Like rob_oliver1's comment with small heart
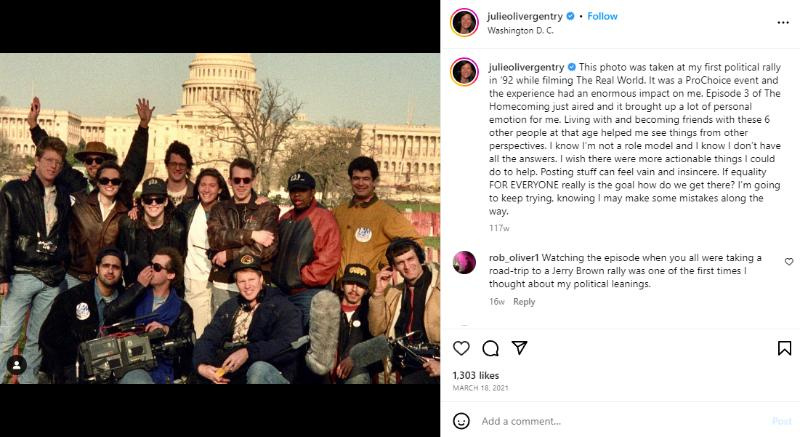The height and width of the screenshot is (437, 800). click(789, 262)
